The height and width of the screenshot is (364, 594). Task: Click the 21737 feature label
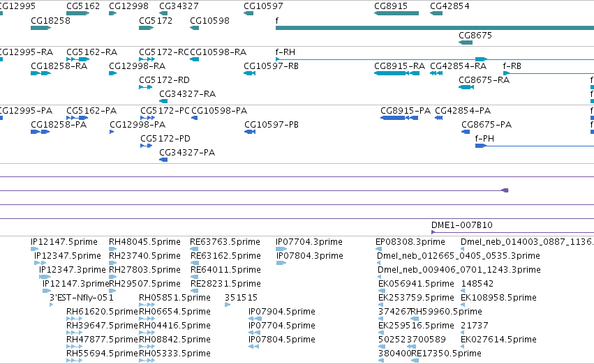(475, 326)
